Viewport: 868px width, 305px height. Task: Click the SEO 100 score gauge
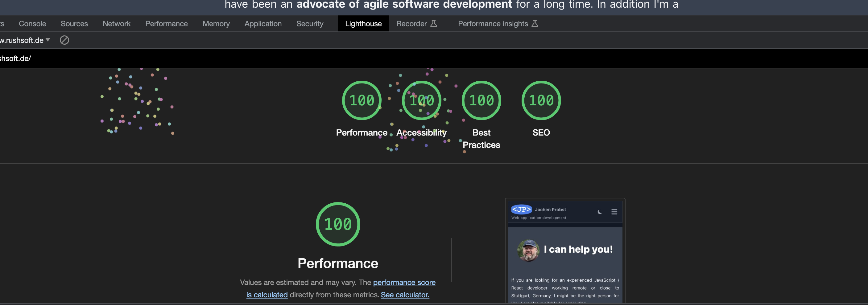[541, 100]
